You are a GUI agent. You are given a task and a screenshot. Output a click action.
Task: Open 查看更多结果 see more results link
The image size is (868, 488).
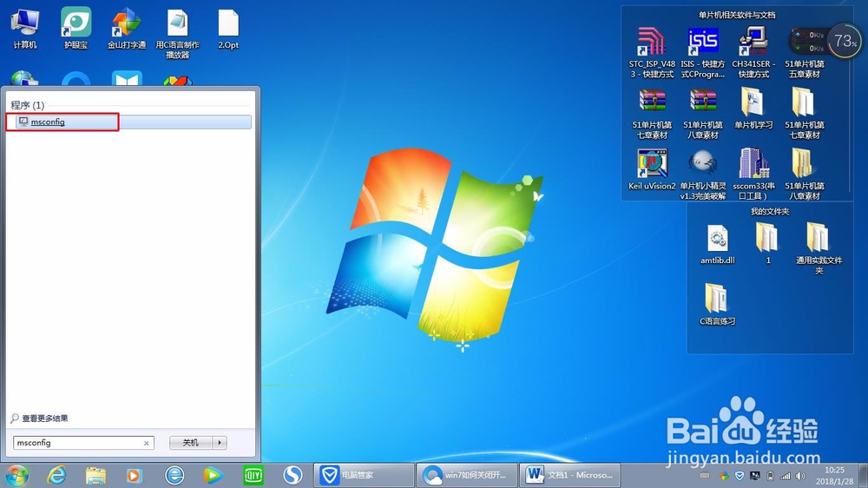[x=40, y=419]
